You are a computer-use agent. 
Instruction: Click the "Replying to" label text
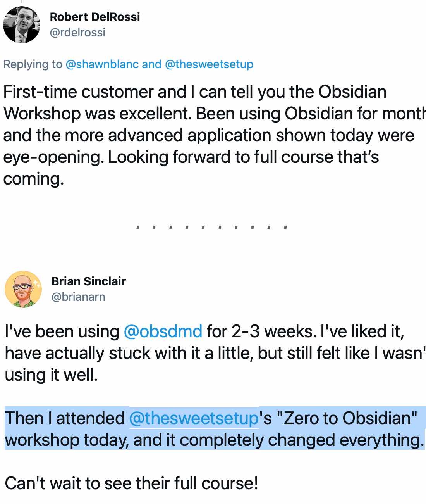(x=33, y=64)
